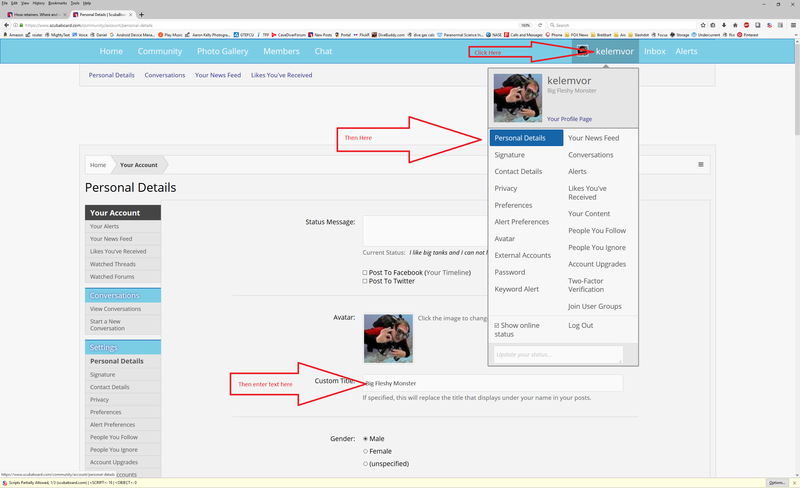This screenshot has width=800, height=488.
Task: Open the Alerts dropdown in navigation bar
Action: 686,51
